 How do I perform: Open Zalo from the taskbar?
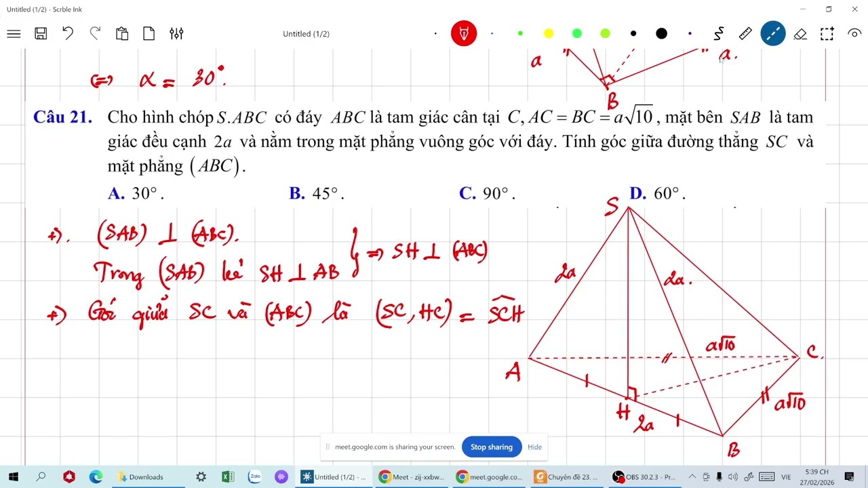[x=255, y=477]
